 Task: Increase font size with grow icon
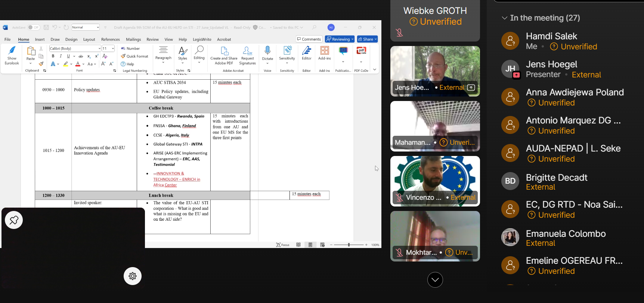click(103, 64)
